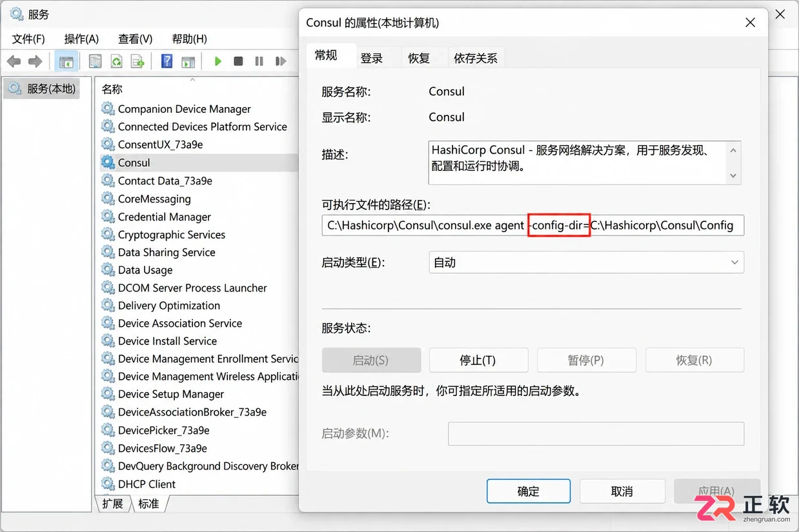Viewport: 799px width, 532px height.
Task: Click gear icon beside Credential Manager
Action: [x=108, y=217]
